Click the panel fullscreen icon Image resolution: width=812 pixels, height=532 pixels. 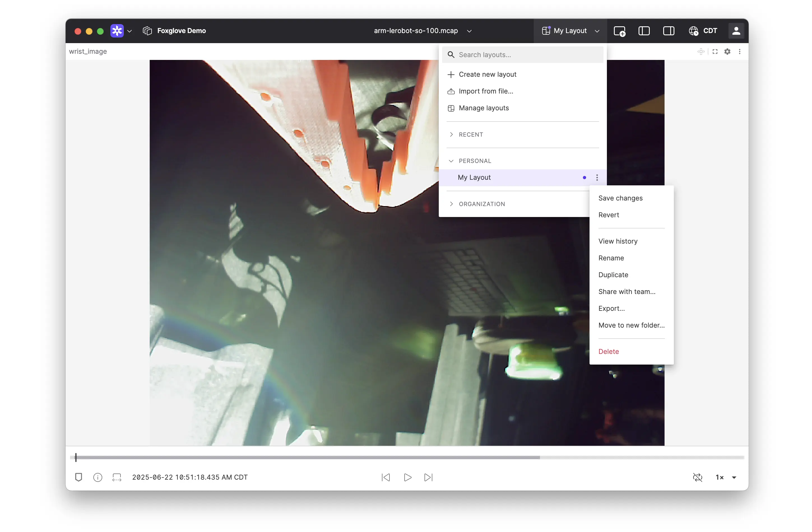tap(715, 52)
